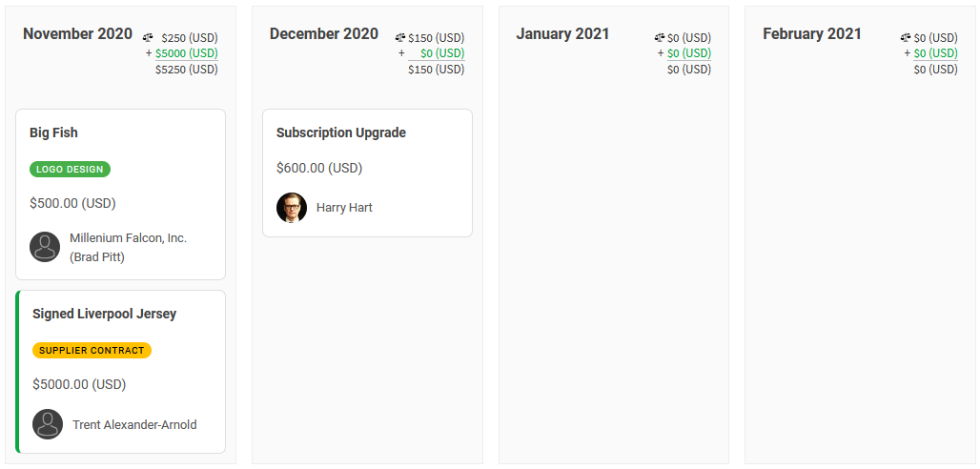The width and height of the screenshot is (980, 469).
Task: Select the November 2020 column heading
Action: click(77, 33)
